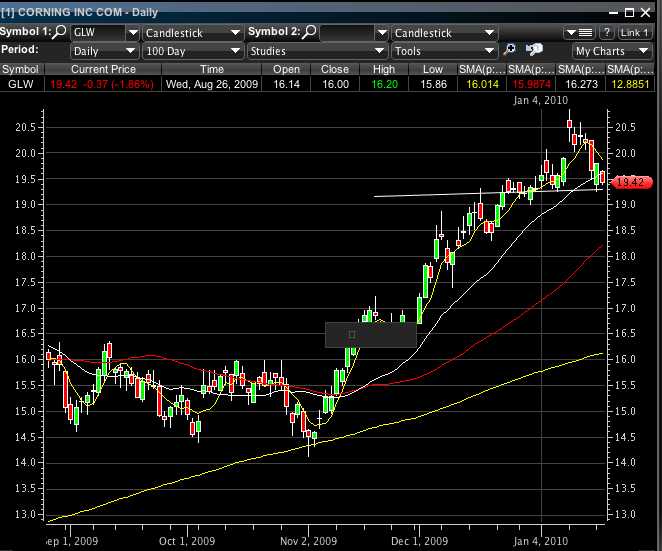Click the empty Symbol 2 input field

(349, 33)
